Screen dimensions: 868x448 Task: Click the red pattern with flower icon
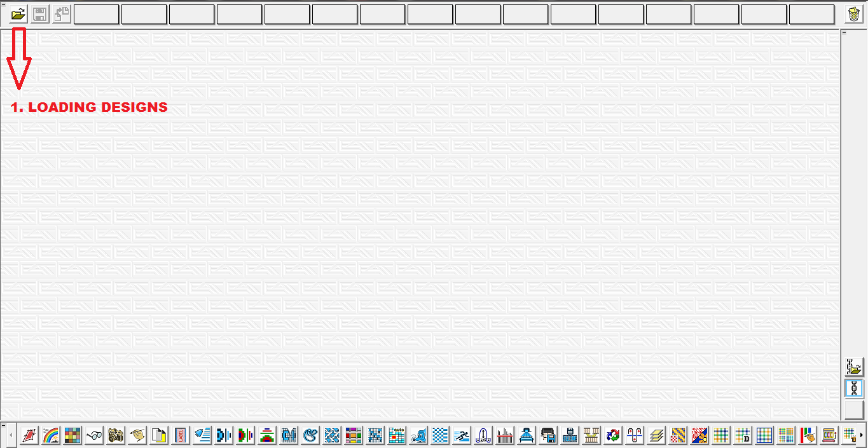tap(699, 435)
